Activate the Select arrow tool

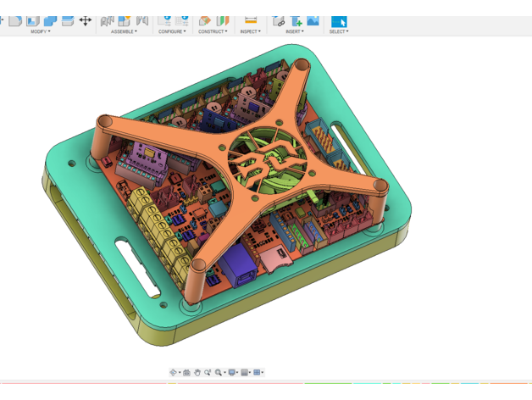tap(339, 20)
